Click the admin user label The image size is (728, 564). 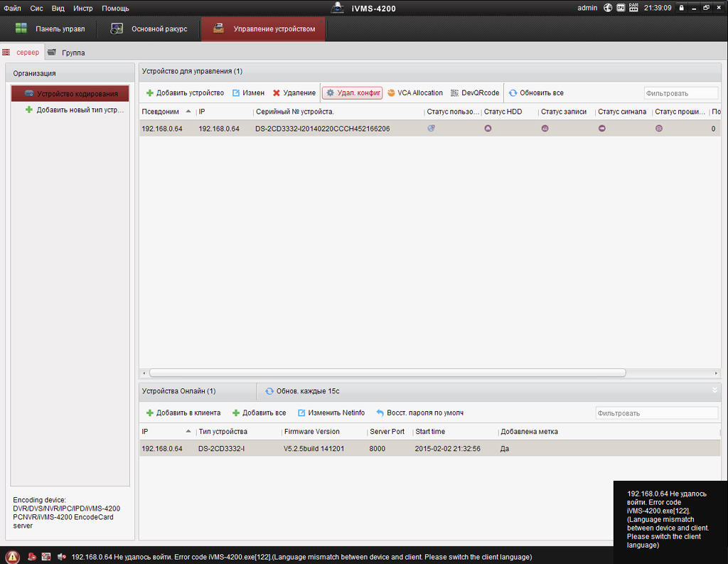point(587,8)
